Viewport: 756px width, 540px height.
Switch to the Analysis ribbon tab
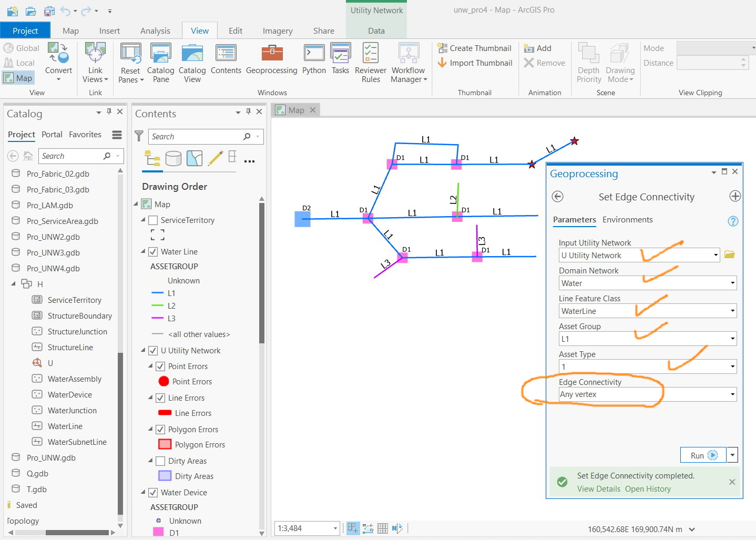coord(155,31)
